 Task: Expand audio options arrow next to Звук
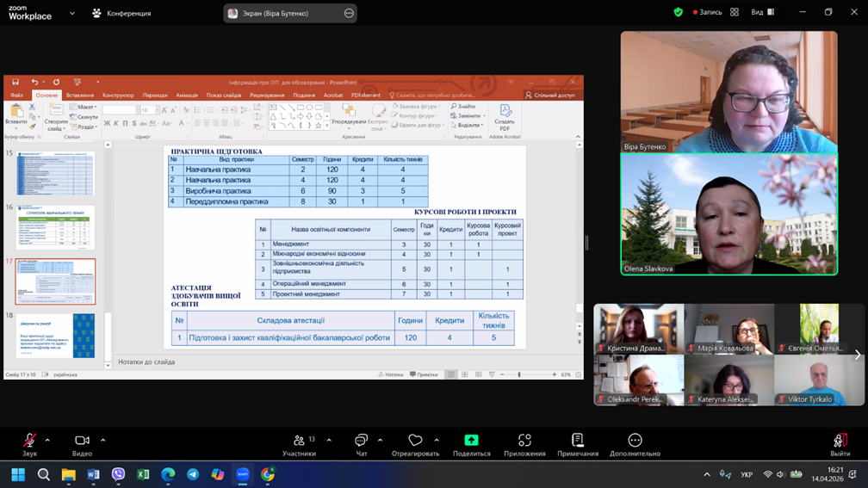click(x=47, y=441)
